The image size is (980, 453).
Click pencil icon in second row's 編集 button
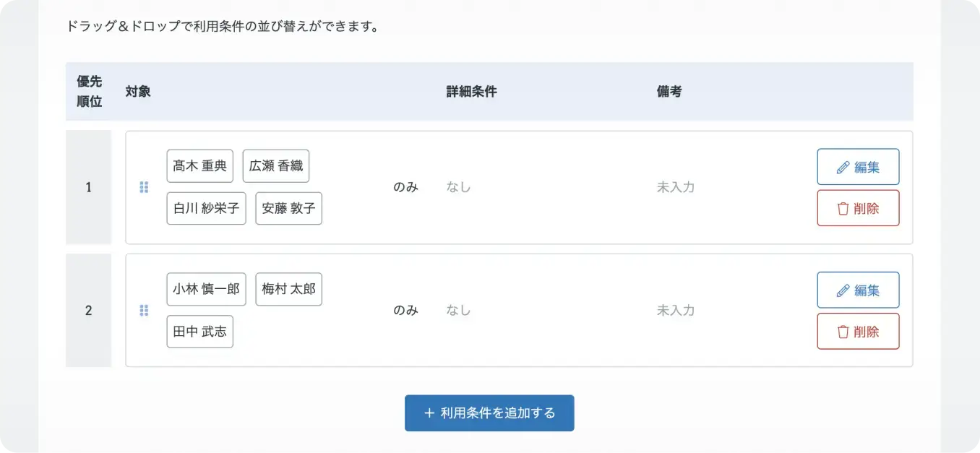[x=843, y=290]
